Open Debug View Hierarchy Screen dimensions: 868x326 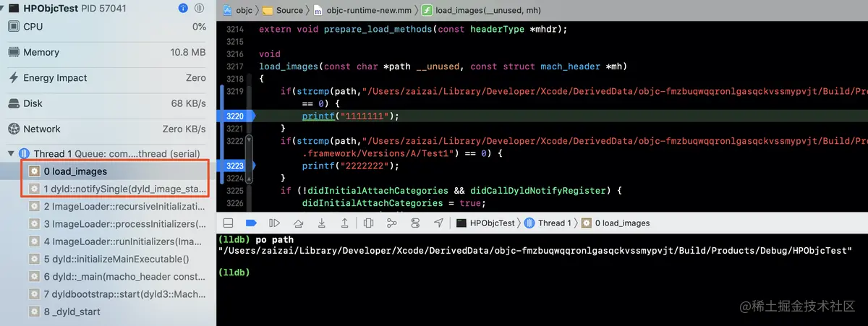click(368, 223)
